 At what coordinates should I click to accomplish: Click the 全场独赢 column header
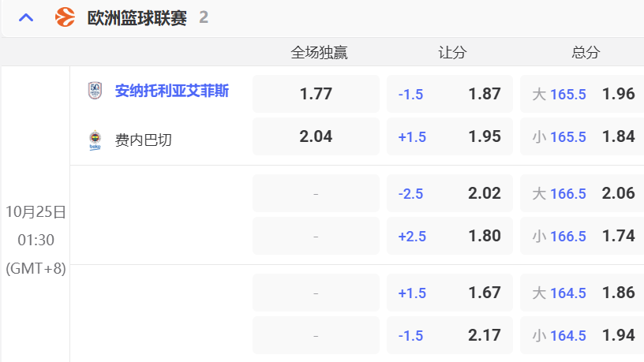(319, 52)
